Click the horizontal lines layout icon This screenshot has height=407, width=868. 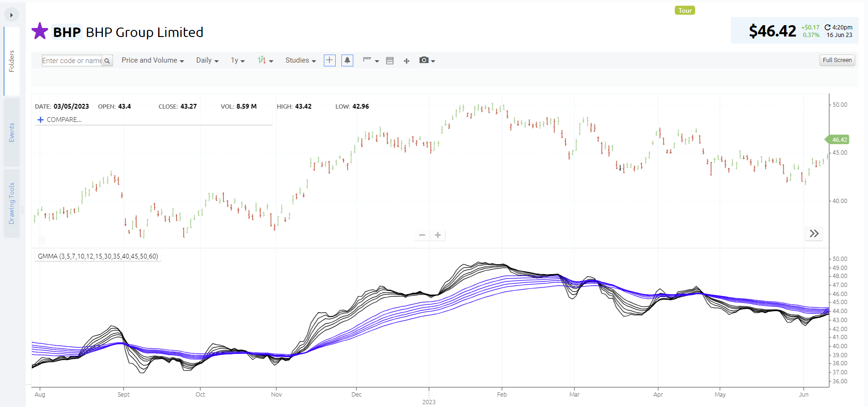point(390,61)
